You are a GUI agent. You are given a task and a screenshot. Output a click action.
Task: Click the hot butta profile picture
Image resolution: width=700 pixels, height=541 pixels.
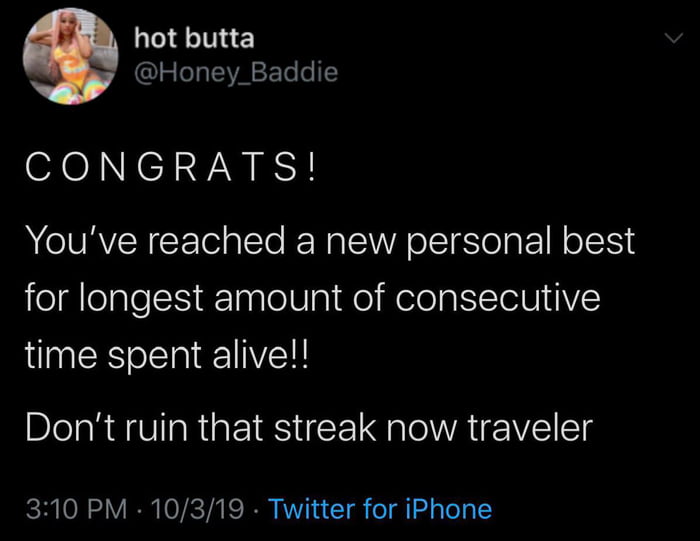click(70, 56)
